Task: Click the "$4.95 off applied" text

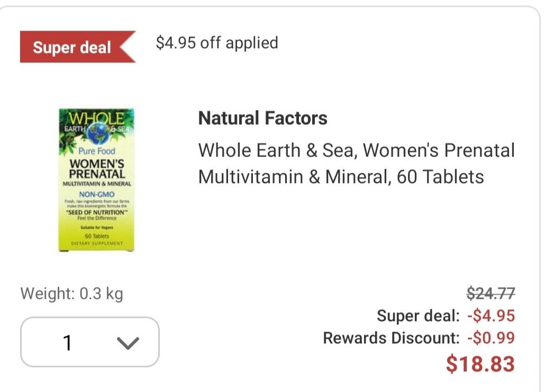Action: point(217,43)
